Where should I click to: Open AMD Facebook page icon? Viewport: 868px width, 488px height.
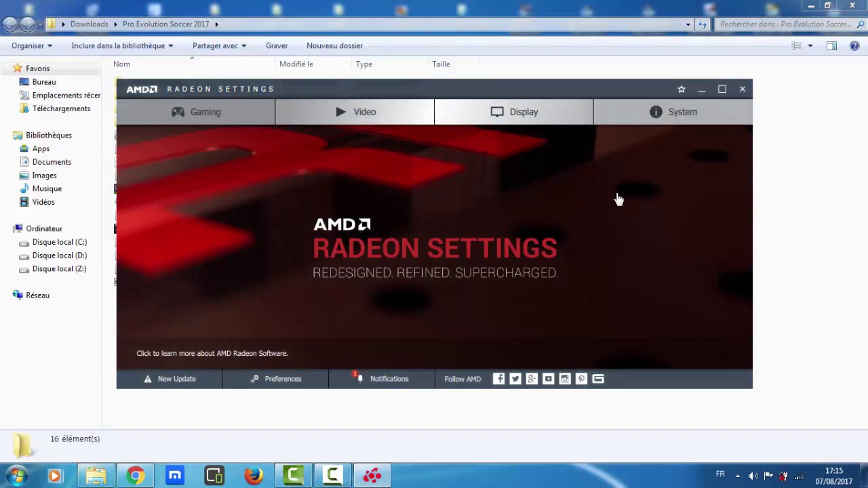(498, 379)
